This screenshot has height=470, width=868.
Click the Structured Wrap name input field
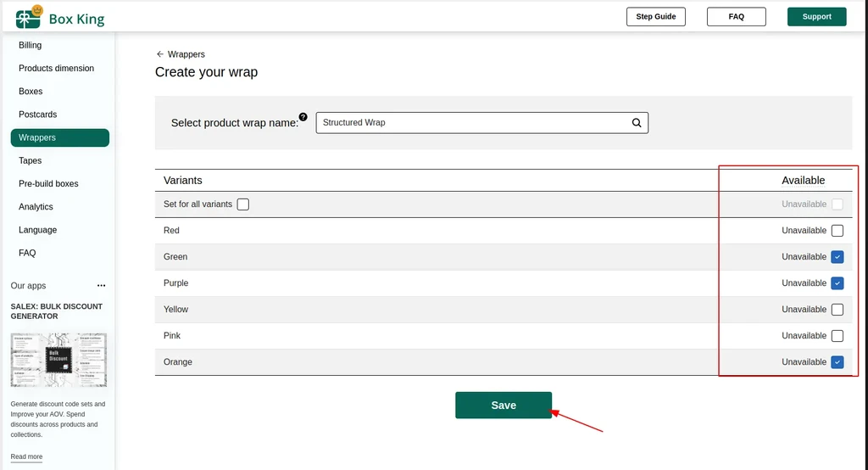click(482, 123)
